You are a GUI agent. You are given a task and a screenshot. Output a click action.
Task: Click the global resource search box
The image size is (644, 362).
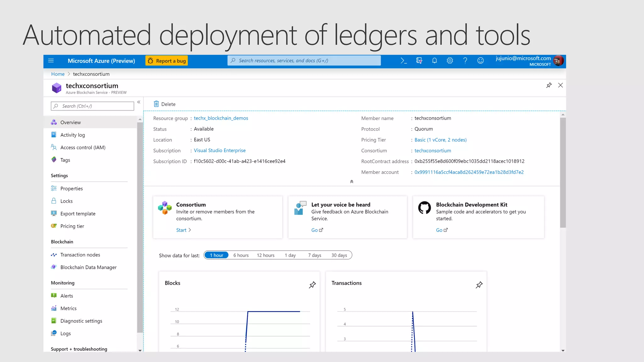tap(304, 60)
